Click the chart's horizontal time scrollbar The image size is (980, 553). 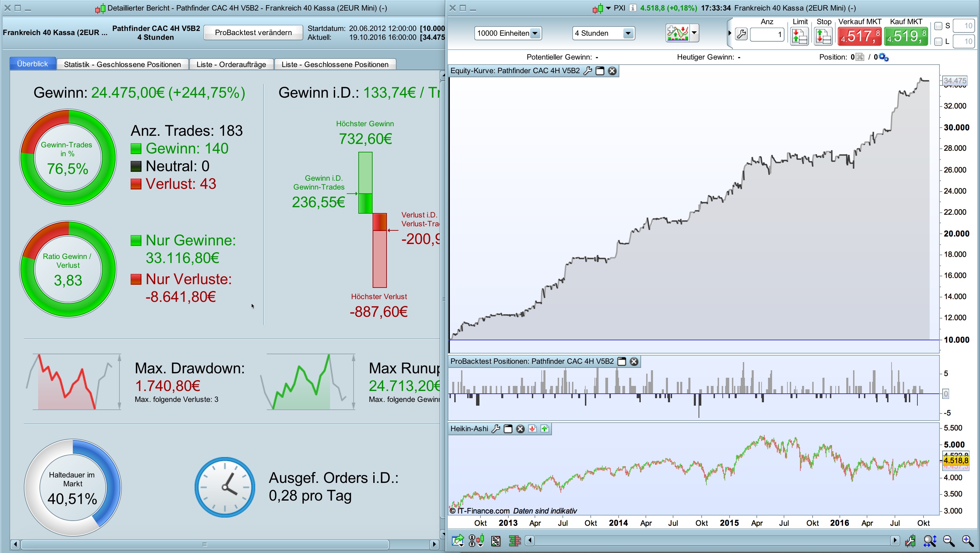712,540
